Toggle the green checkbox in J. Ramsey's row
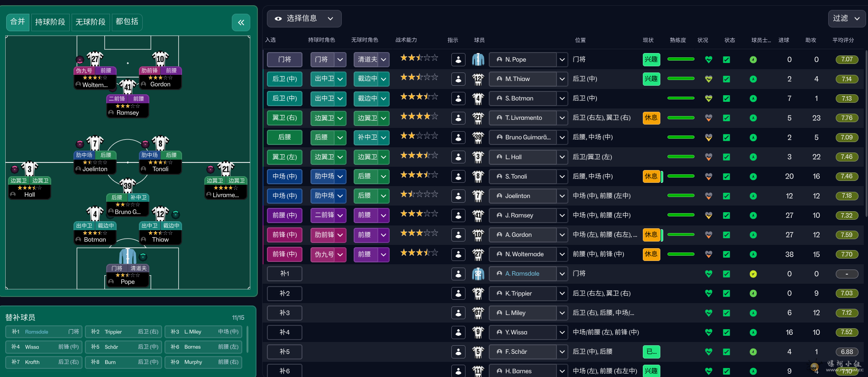The width and height of the screenshot is (868, 377). coord(726,215)
